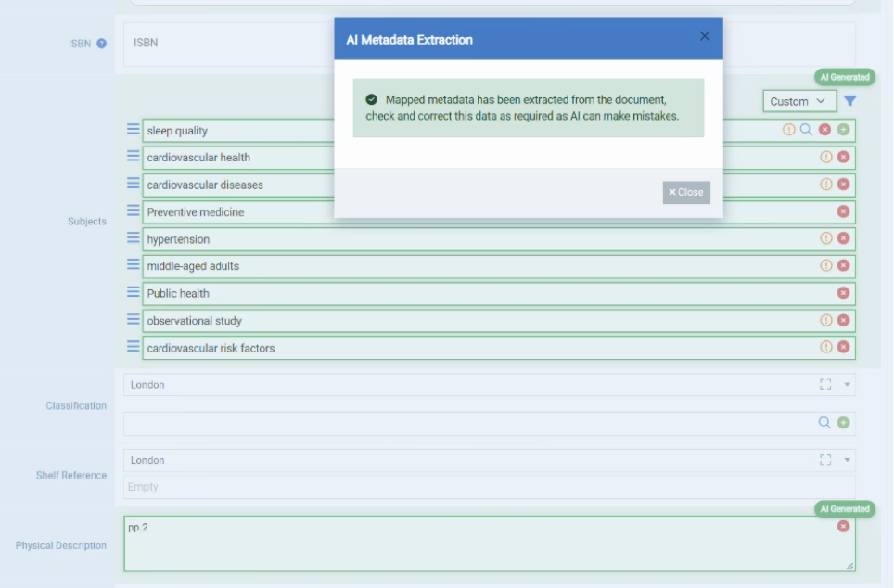Search classification with magnifier icon
Screen dimensions: 894x588
824,423
